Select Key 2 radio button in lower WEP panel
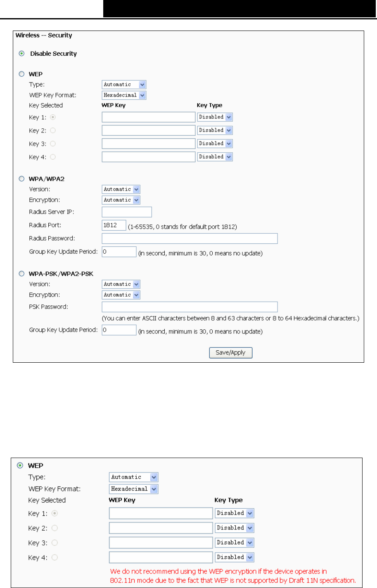Viewport: 377px width, 588px height. [55, 528]
